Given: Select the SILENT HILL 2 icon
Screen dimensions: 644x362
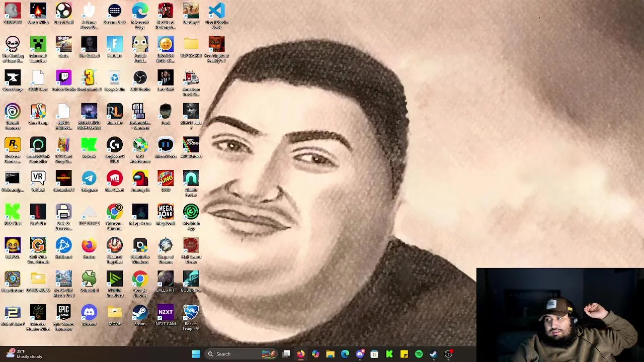Looking at the screenshot, I should pyautogui.click(x=191, y=117).
